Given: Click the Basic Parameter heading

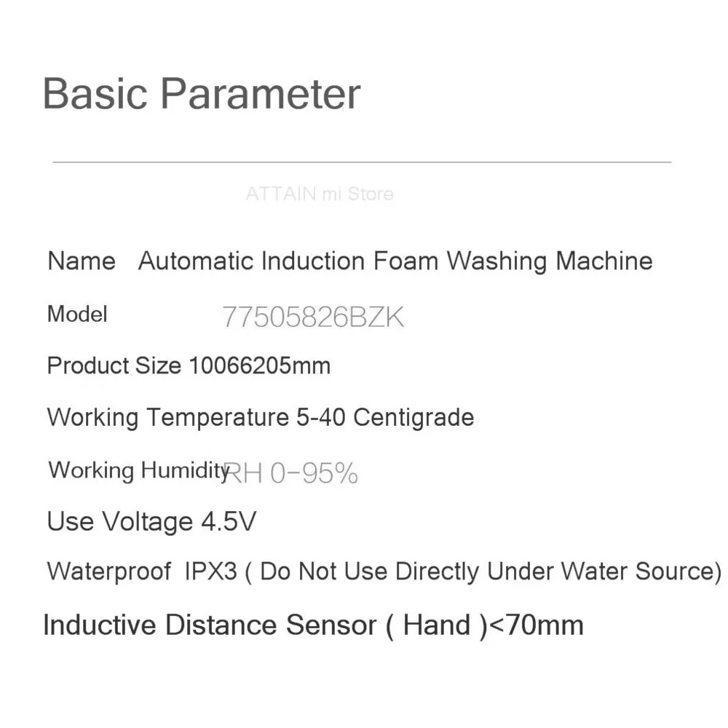Looking at the screenshot, I should tap(202, 94).
